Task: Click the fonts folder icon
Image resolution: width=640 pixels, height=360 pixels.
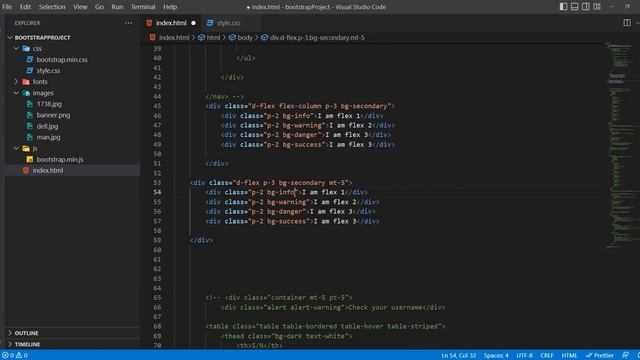Action: [x=26, y=82]
